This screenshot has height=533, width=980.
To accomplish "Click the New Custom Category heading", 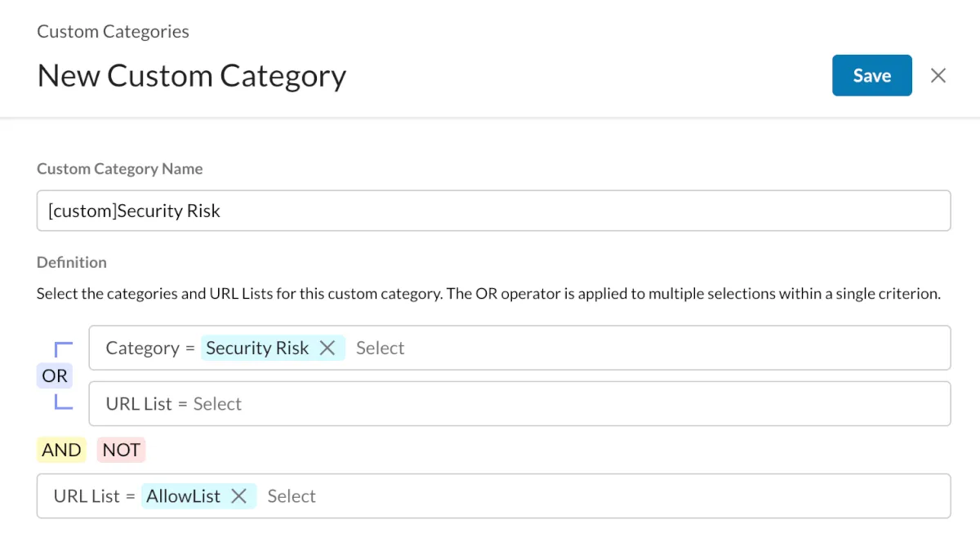I will 192,76.
